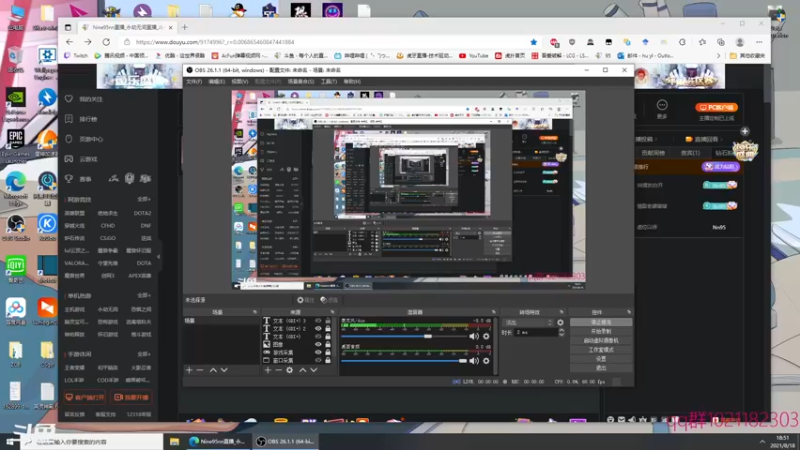Open OBS Edit menu
Viewport: 800px width, 450px height.
click(x=216, y=82)
